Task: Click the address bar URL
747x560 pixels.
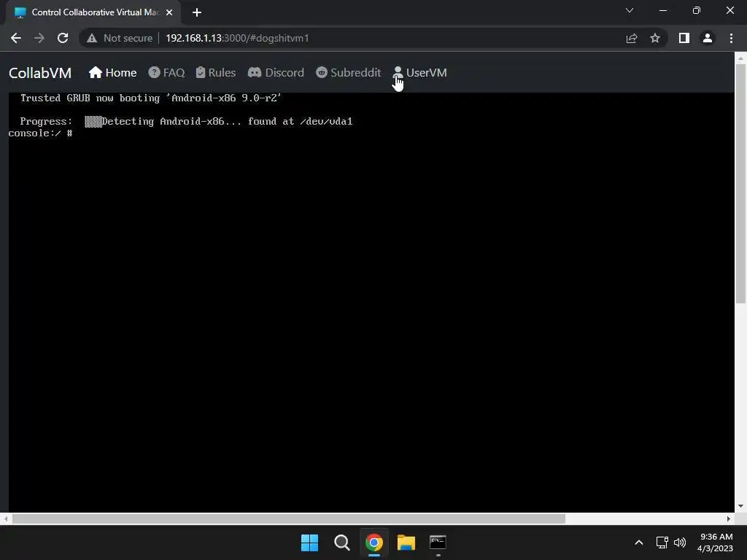Action: pos(237,38)
